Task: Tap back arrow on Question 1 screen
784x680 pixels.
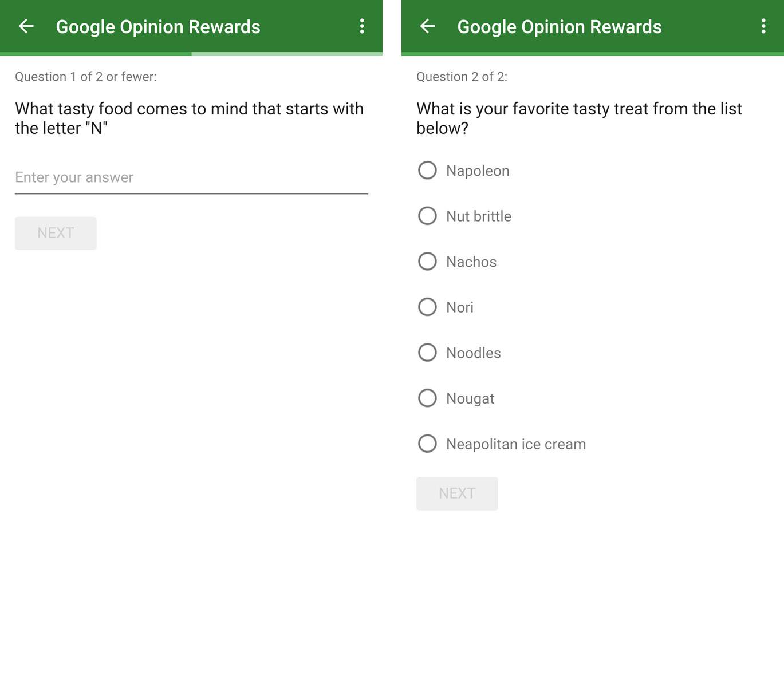Action: coord(26,26)
